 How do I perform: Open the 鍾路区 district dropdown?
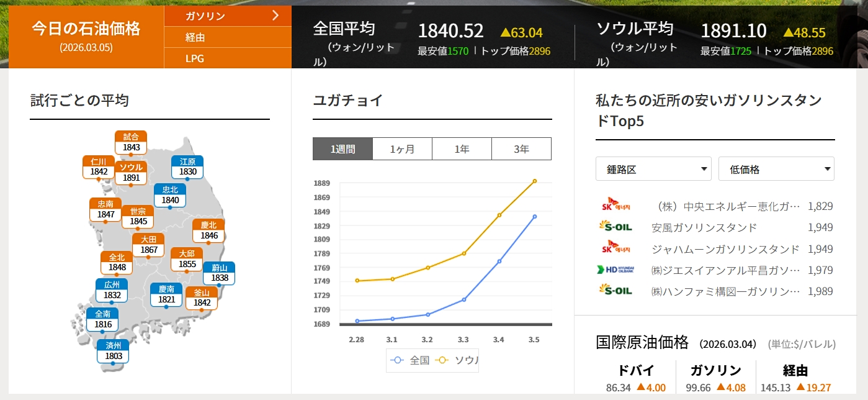tap(653, 169)
